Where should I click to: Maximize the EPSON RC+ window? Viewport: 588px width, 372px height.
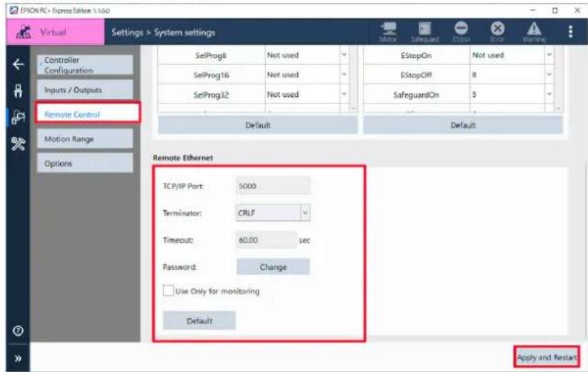555,11
